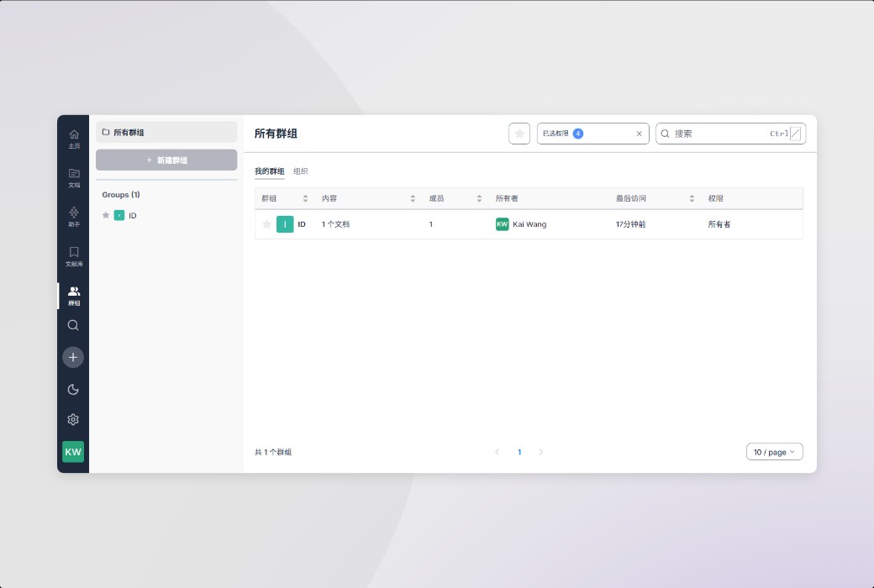
Task: Click the Kai Wang KW avatar
Action: coord(503,224)
